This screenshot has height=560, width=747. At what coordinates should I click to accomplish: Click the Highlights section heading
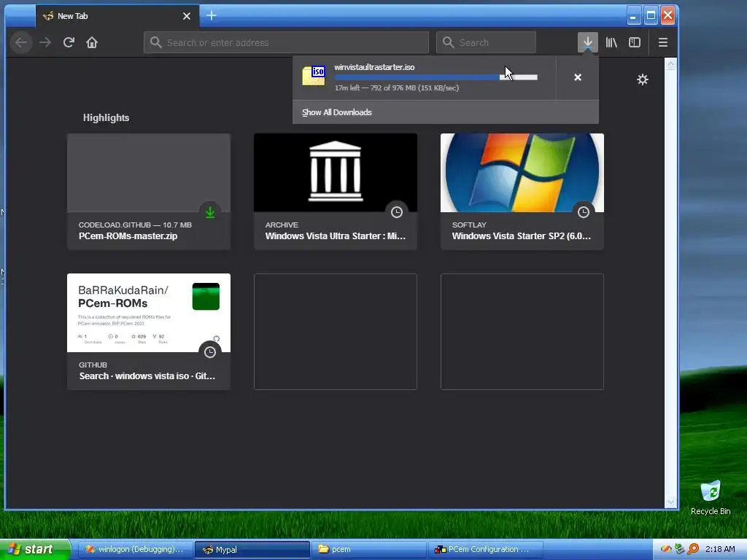(x=107, y=117)
